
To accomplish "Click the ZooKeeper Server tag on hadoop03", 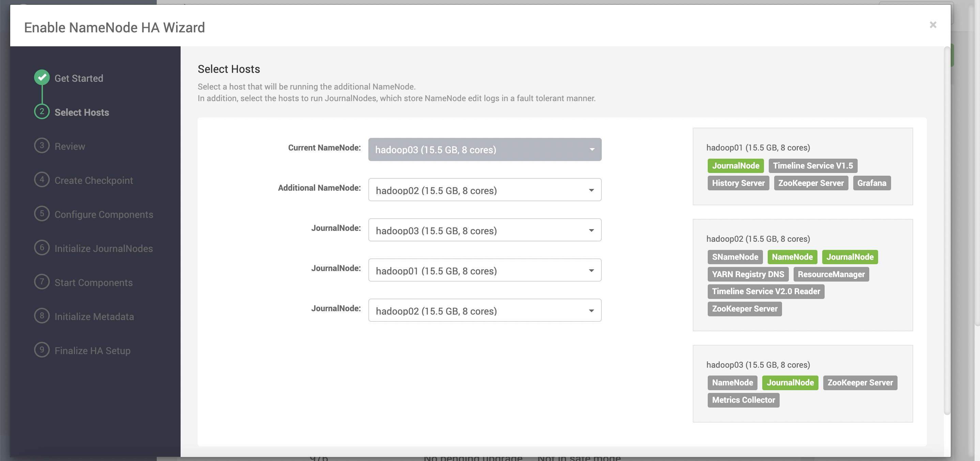I will (x=860, y=383).
